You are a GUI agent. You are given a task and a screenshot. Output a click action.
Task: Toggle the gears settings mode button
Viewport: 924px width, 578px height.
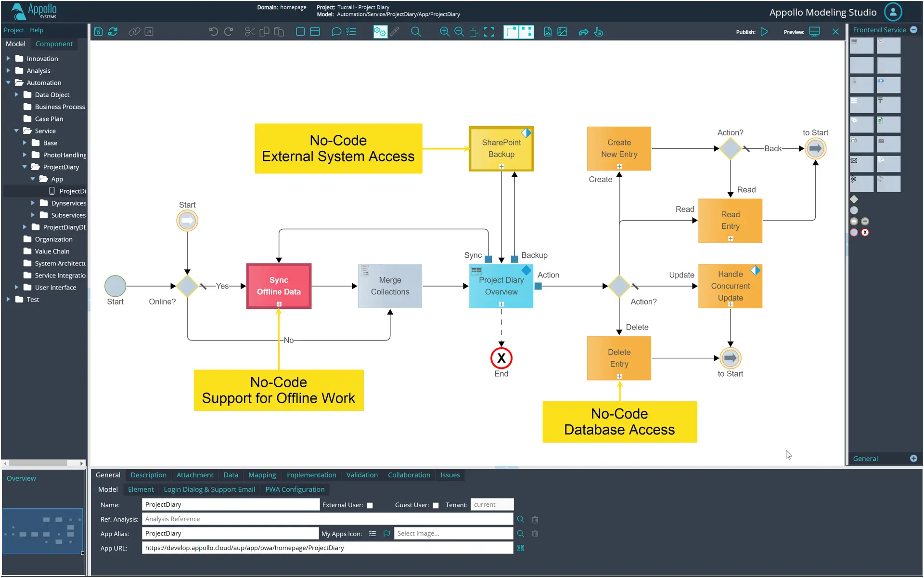click(380, 32)
